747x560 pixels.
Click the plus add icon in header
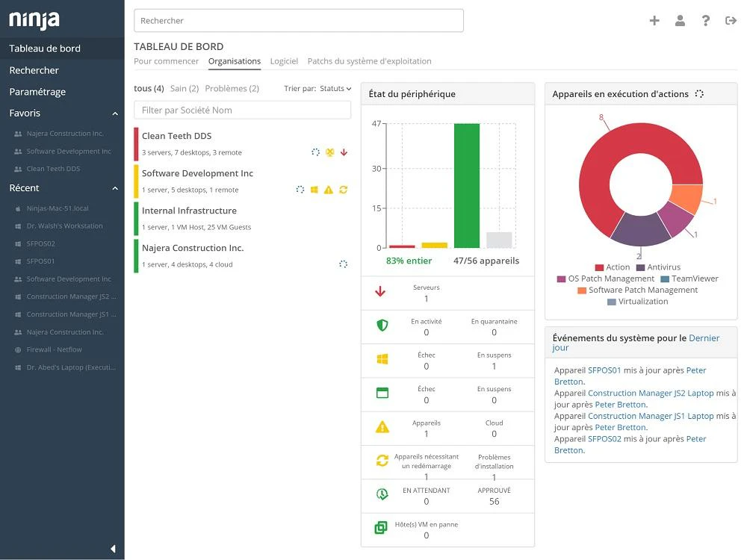654,20
